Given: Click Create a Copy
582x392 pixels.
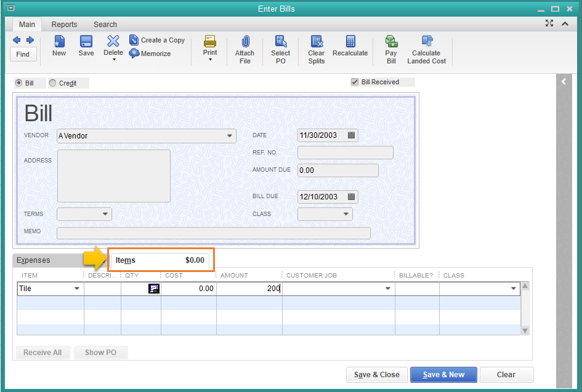Looking at the screenshot, I should (x=157, y=40).
